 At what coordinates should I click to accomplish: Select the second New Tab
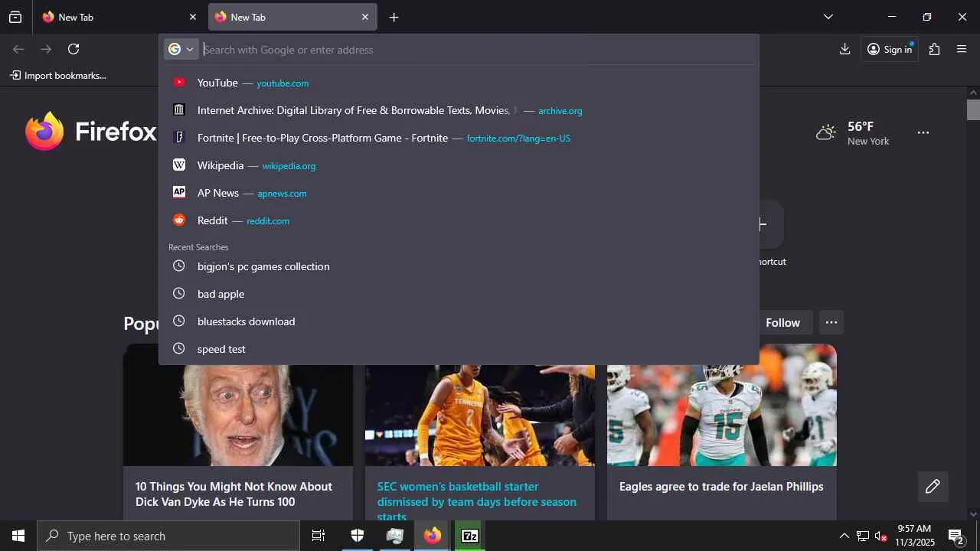292,17
